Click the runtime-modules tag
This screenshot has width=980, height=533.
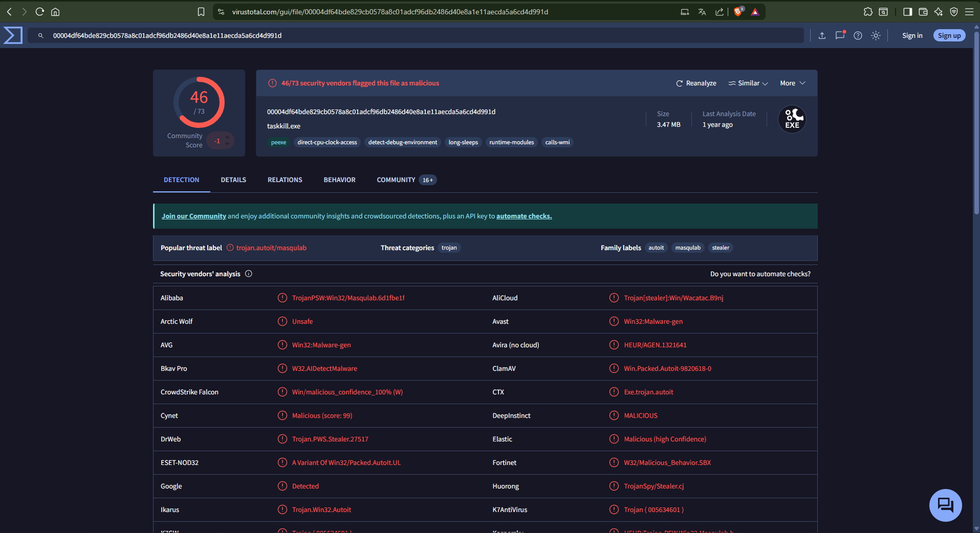pyautogui.click(x=512, y=142)
